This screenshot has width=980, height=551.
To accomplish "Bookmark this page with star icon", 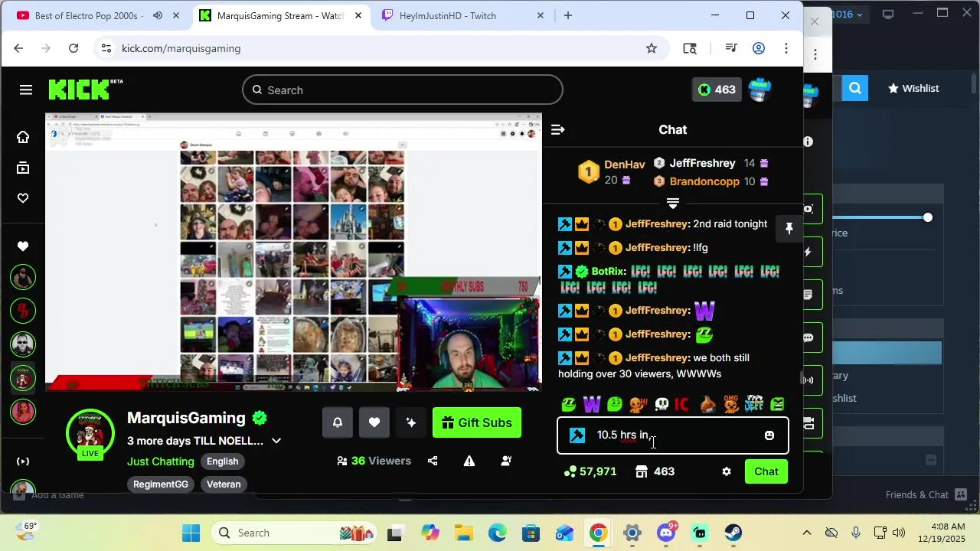I will 652,48.
